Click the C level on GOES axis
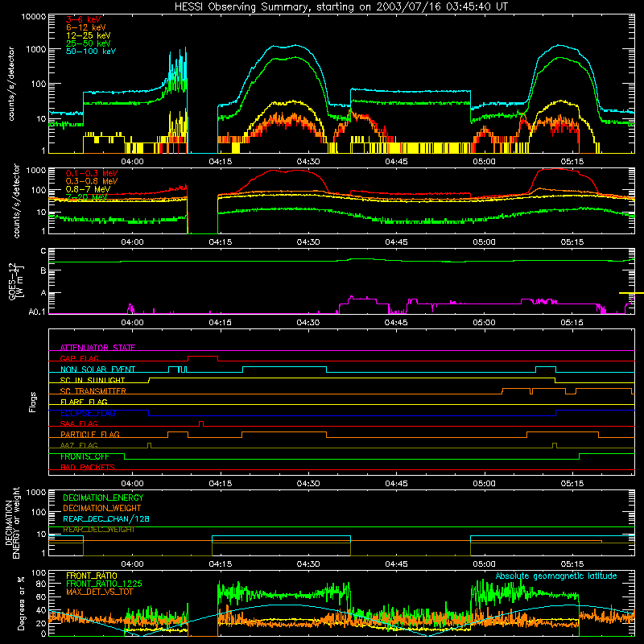This screenshot has width=644, height=644. 43,251
